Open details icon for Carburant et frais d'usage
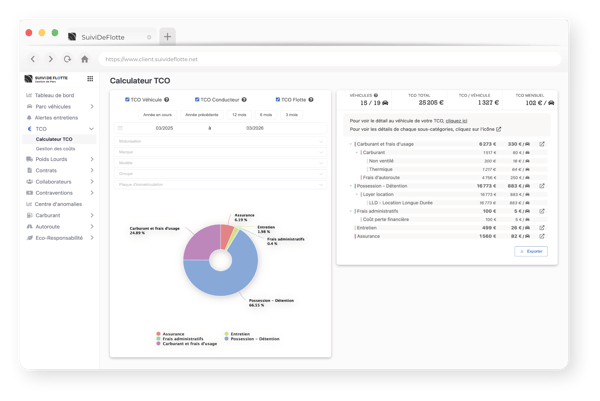 542,144
